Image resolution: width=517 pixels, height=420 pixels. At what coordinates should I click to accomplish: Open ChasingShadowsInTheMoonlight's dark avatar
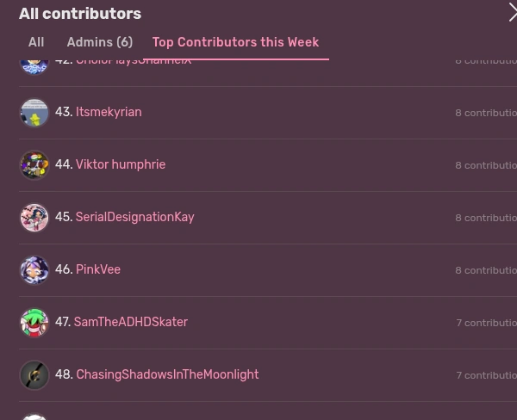34,375
